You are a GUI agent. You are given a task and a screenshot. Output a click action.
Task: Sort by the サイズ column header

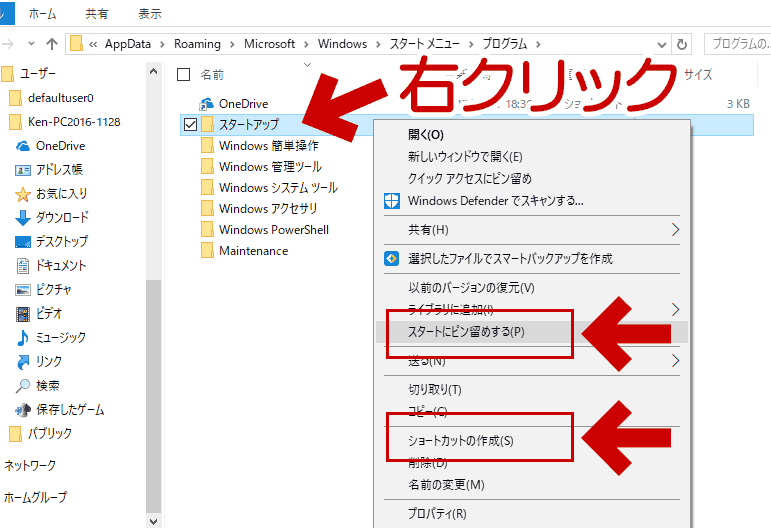click(x=698, y=75)
